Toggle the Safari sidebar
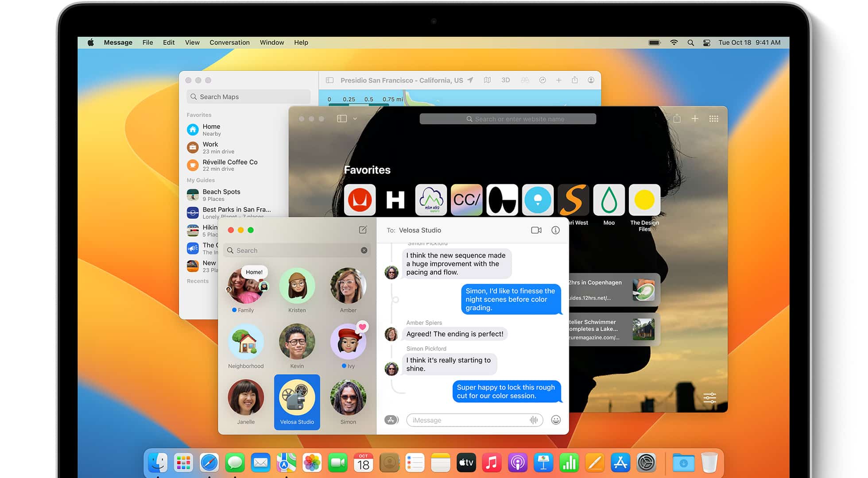 [x=342, y=119]
